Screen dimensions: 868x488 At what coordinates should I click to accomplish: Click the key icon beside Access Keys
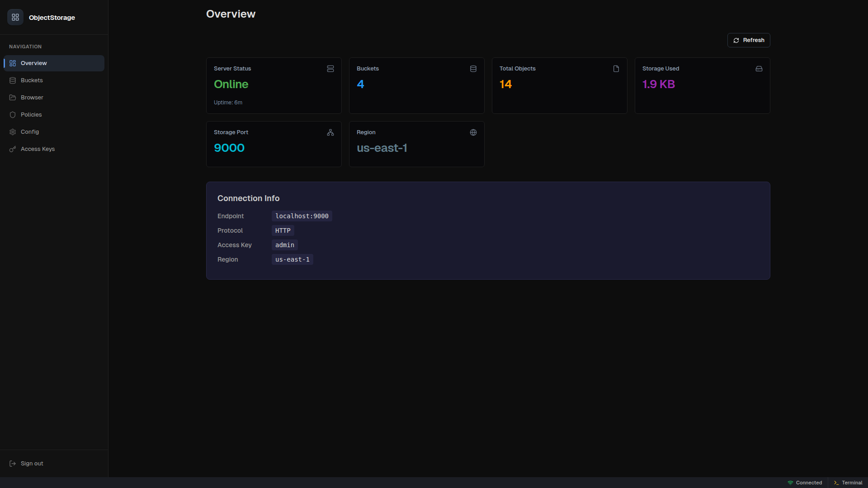pos(13,149)
